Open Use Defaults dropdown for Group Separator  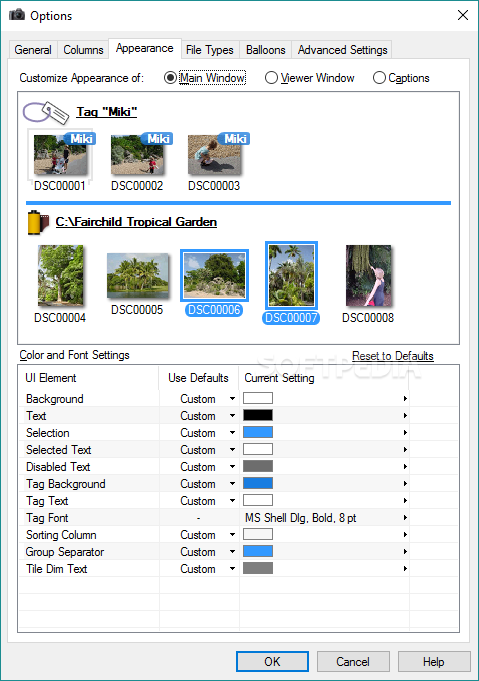(232, 552)
